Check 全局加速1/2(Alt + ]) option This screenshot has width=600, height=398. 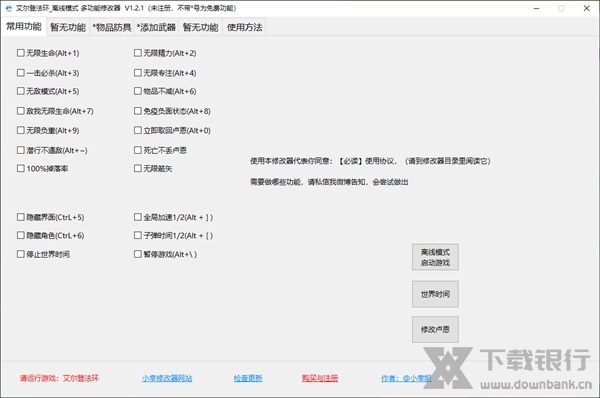(x=173, y=217)
